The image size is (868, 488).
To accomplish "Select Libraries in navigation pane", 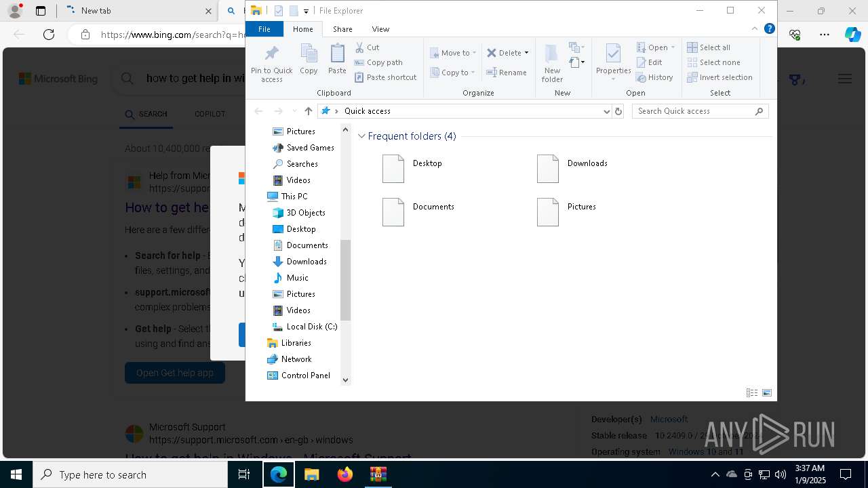I will (290, 343).
